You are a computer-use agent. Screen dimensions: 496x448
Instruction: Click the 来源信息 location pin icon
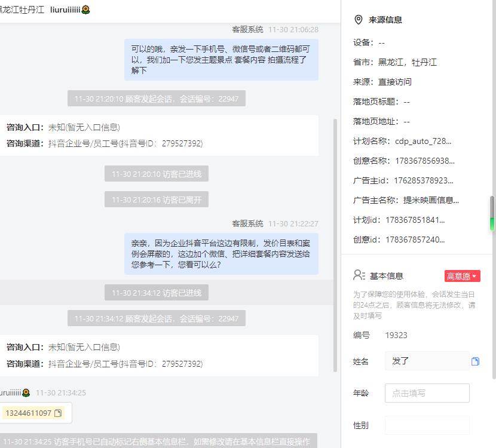click(359, 20)
